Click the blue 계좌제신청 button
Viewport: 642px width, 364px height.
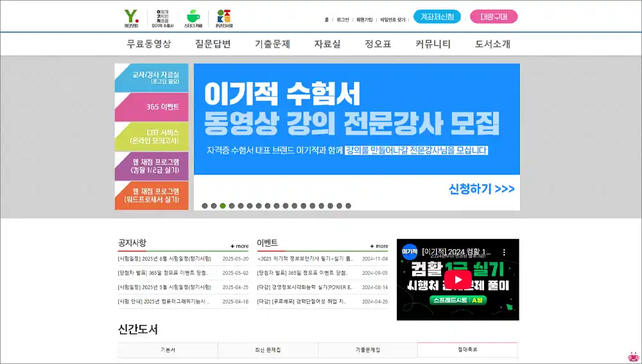437,17
